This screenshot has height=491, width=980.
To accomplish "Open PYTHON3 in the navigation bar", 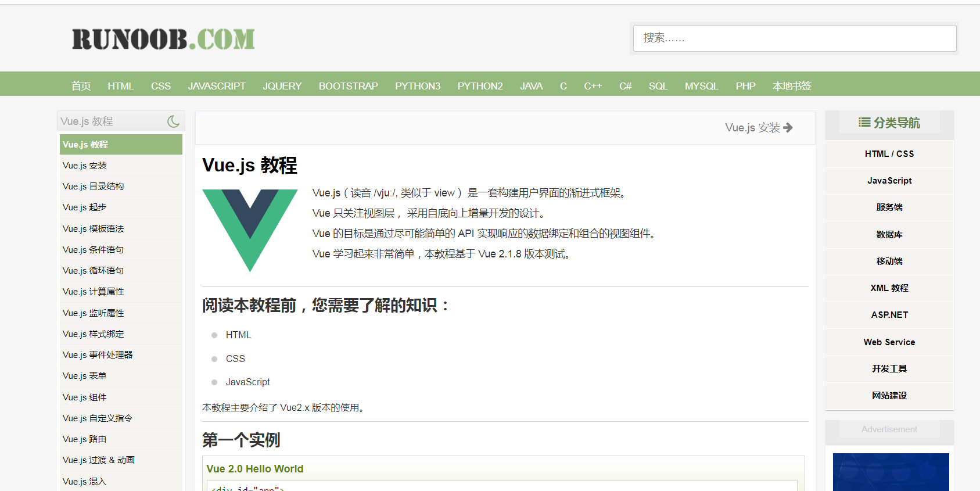I will [x=418, y=86].
